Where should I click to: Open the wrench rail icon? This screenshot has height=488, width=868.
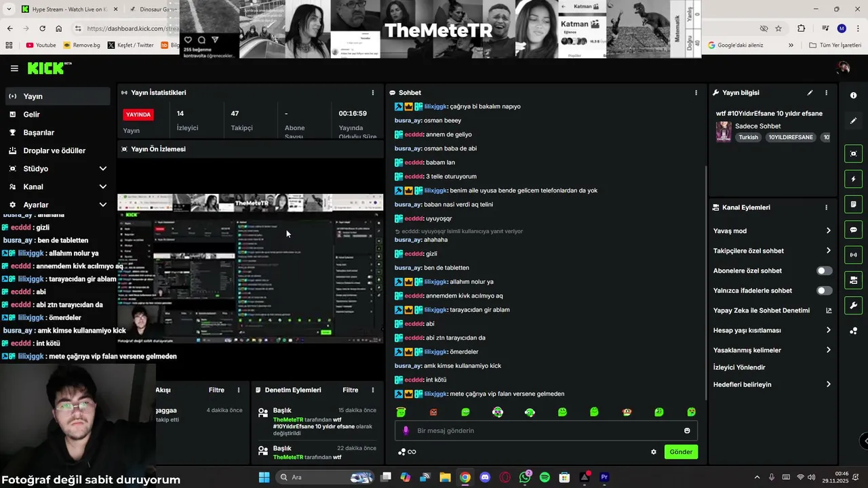click(853, 306)
